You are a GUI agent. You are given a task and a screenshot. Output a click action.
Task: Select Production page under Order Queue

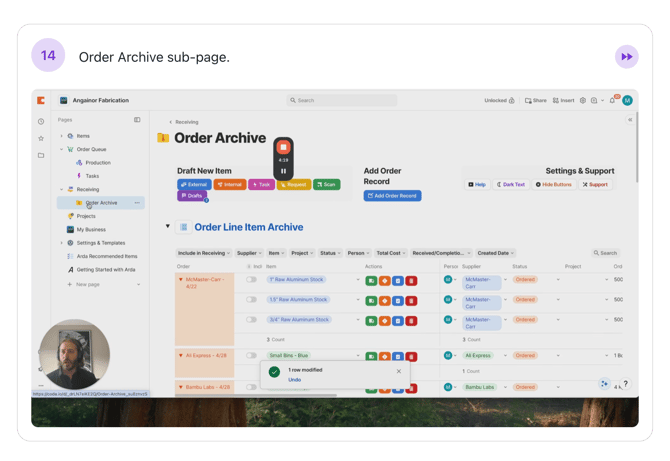click(98, 162)
